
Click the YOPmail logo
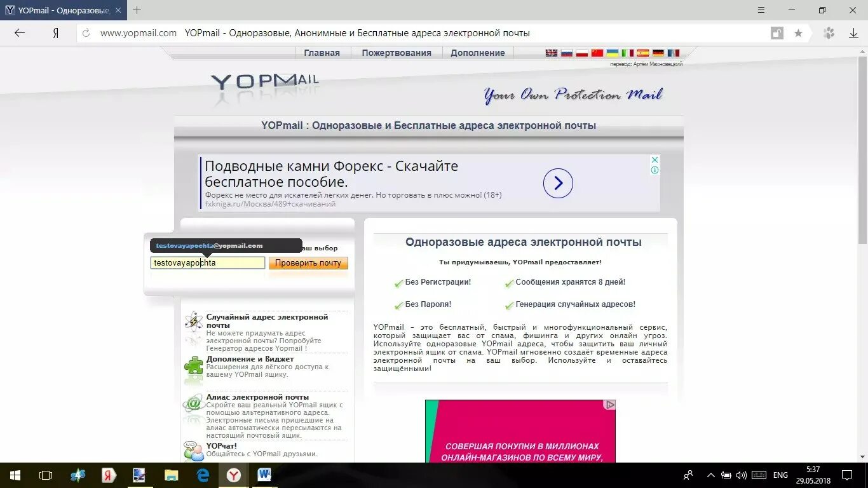pos(265,83)
